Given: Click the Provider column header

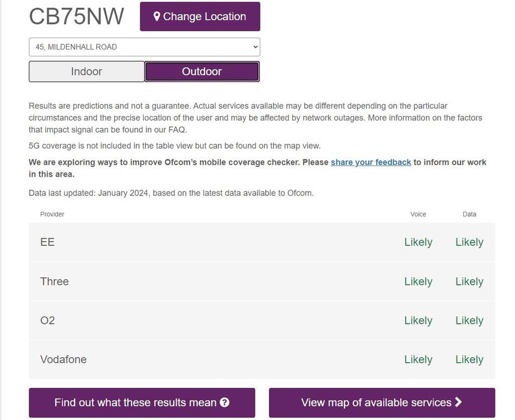Looking at the screenshot, I should point(52,214).
